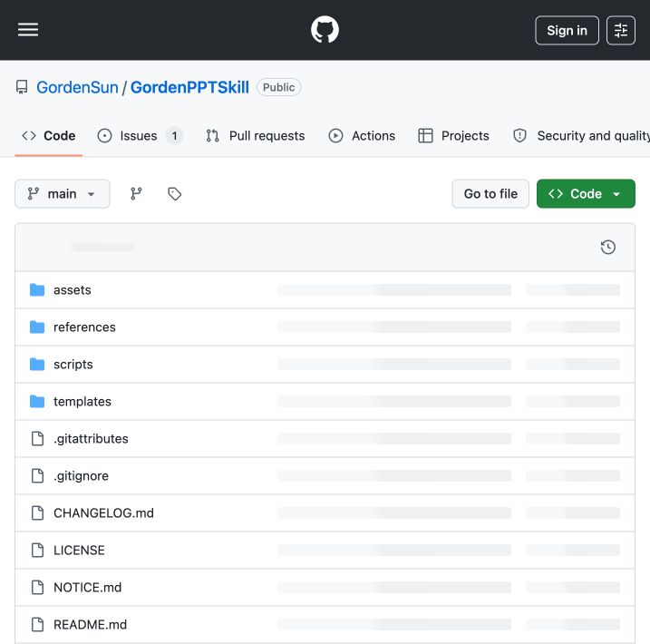Open the README.md file

[x=90, y=625]
